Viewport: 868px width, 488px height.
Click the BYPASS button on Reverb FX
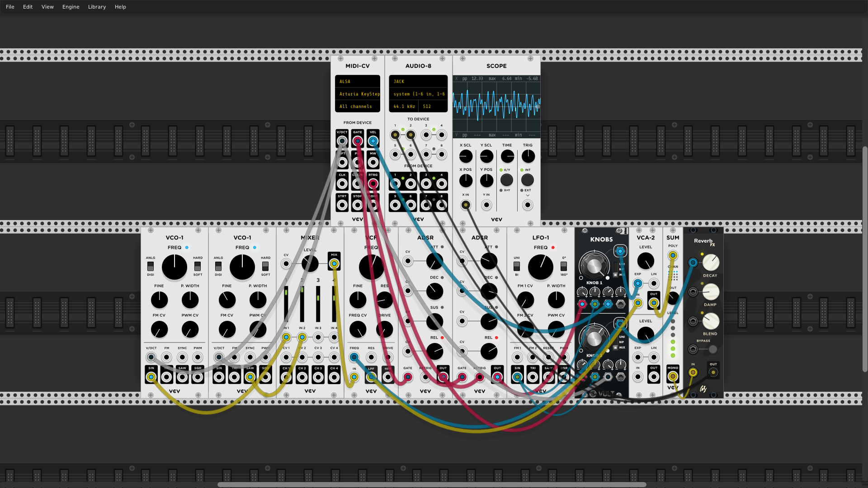click(x=713, y=349)
